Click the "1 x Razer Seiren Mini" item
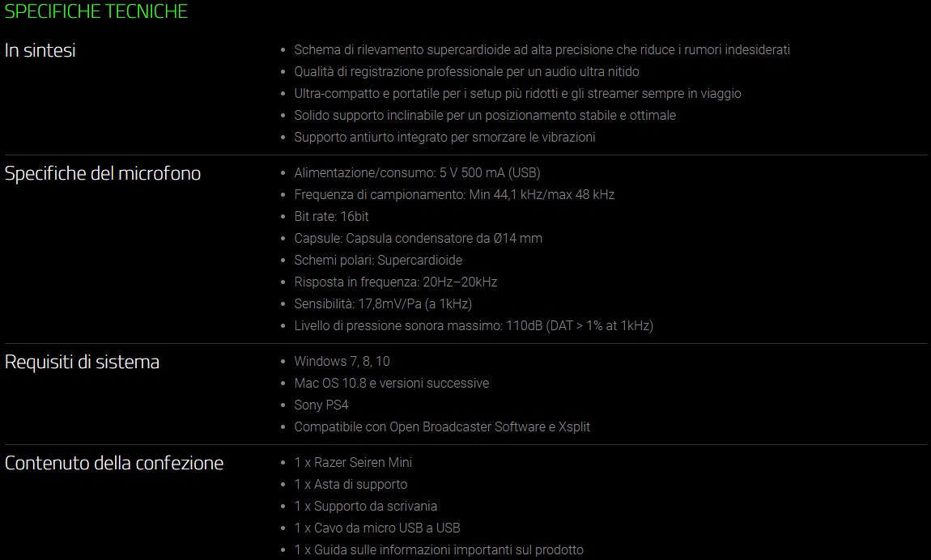 [x=353, y=463]
